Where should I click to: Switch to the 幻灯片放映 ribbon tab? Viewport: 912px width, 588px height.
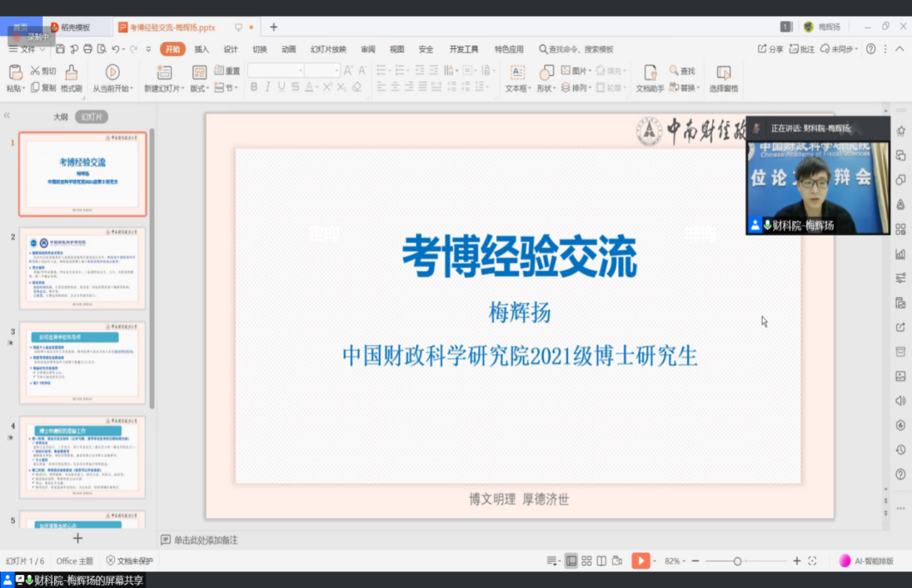click(x=328, y=49)
